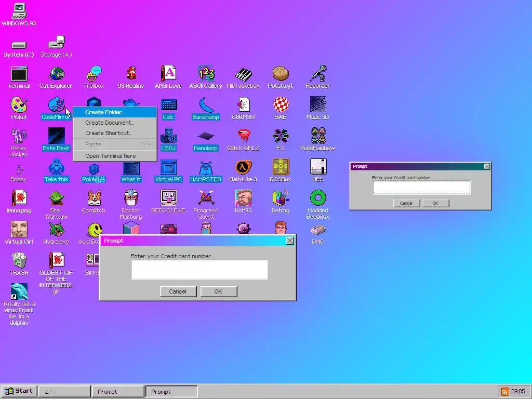The height and width of the screenshot is (399, 532).
Task: Click the RSS feed tray icon
Action: [x=505, y=392]
